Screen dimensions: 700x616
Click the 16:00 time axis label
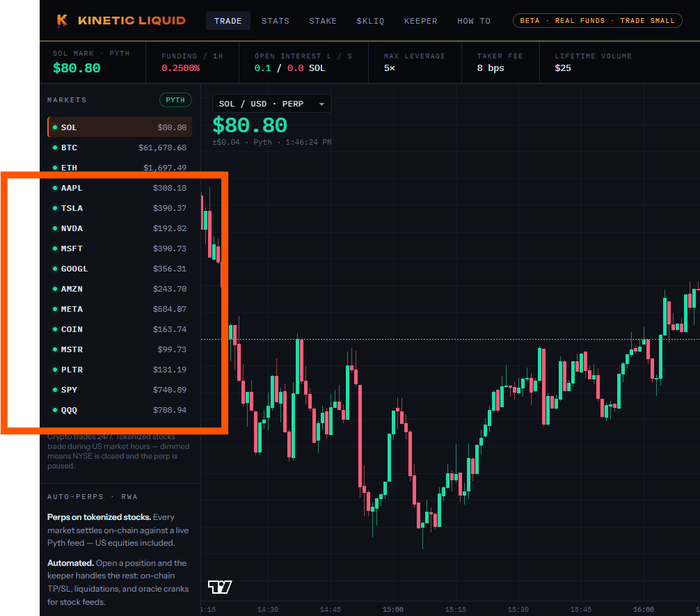(644, 609)
